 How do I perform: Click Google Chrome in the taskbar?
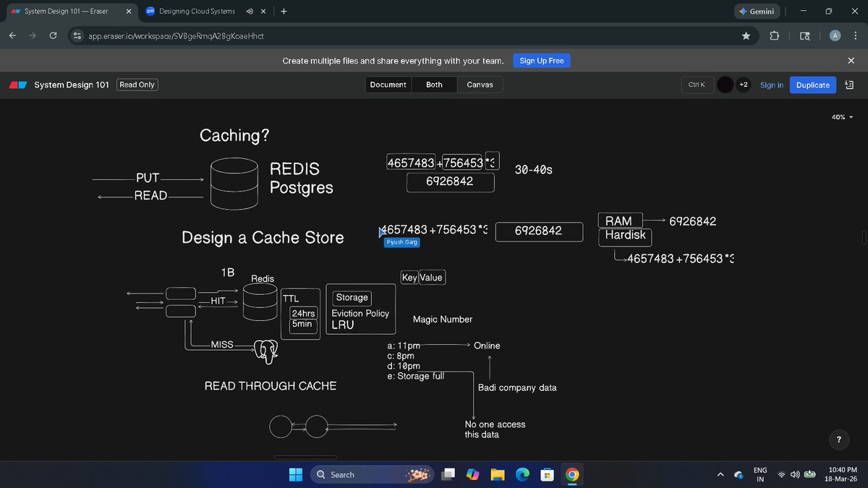tap(572, 474)
